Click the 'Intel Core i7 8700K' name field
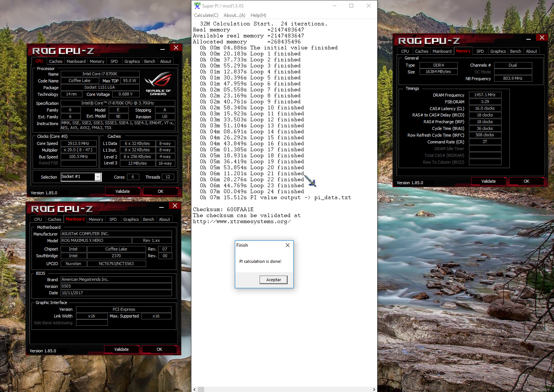This screenshot has width=554, height=392. (100, 74)
